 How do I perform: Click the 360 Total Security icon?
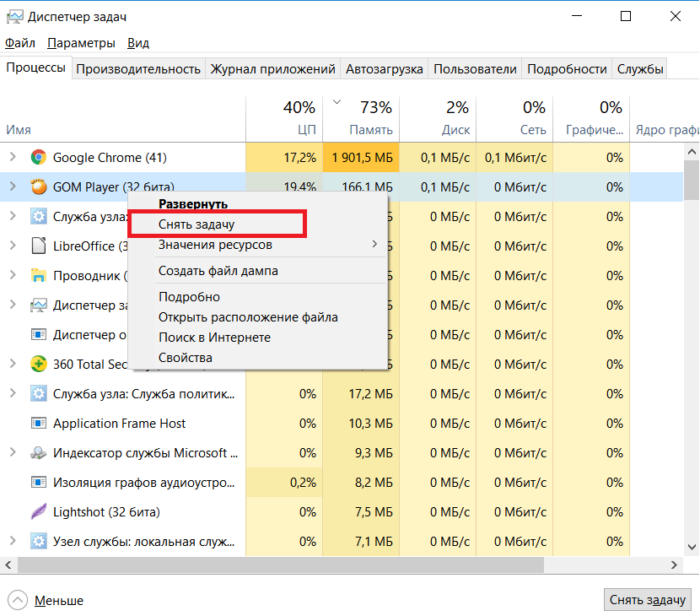[x=39, y=364]
